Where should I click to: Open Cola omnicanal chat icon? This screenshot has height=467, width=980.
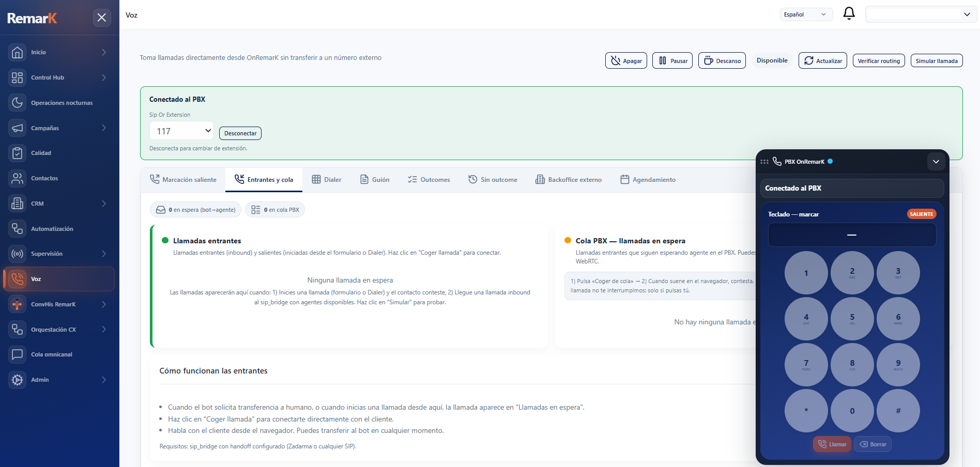pyautogui.click(x=17, y=354)
